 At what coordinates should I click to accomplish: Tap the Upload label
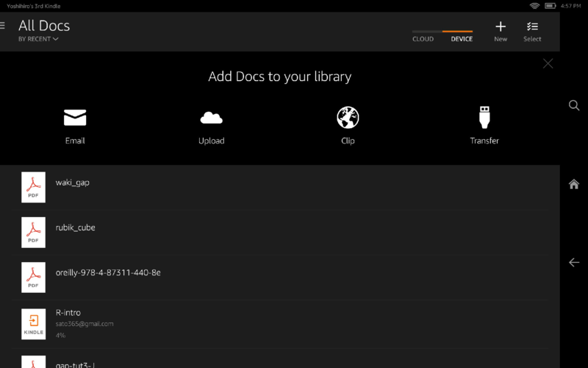[x=212, y=141]
